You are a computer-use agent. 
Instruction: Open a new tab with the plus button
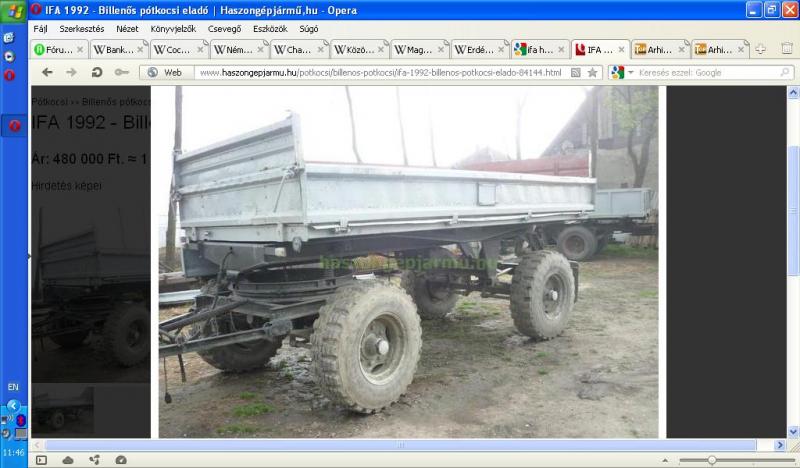pos(760,50)
